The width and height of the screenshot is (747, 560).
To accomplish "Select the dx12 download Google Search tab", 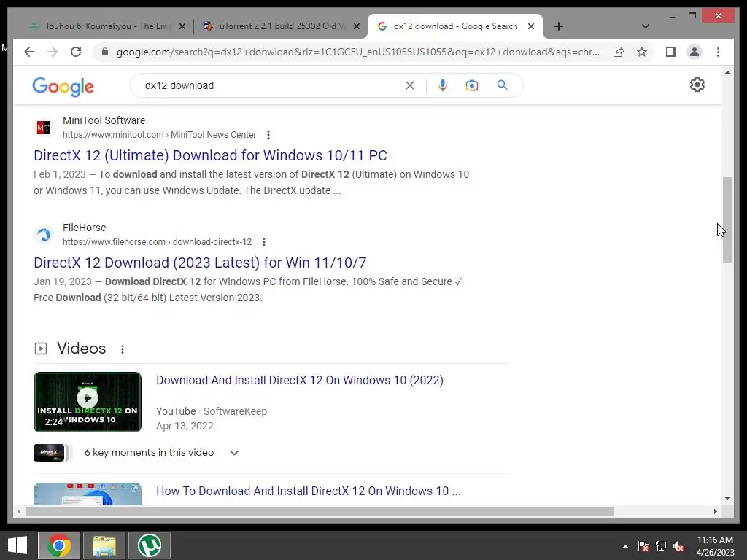I will [455, 26].
